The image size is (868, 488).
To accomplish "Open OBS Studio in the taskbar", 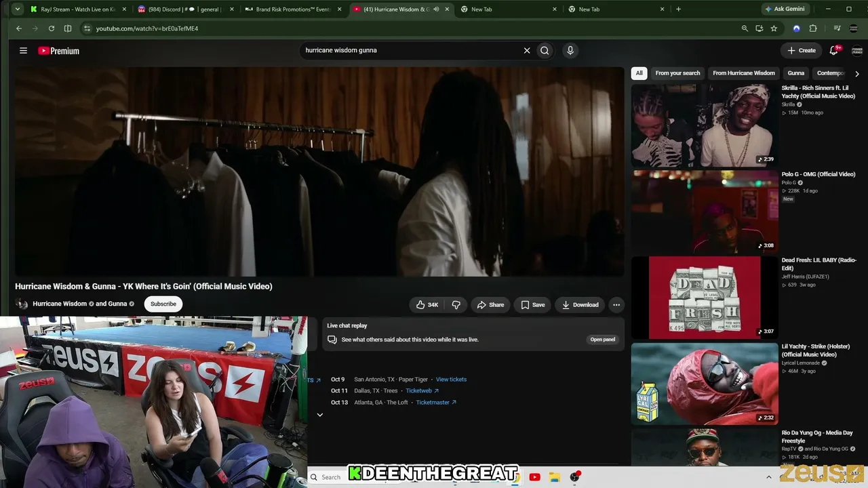I will (575, 477).
